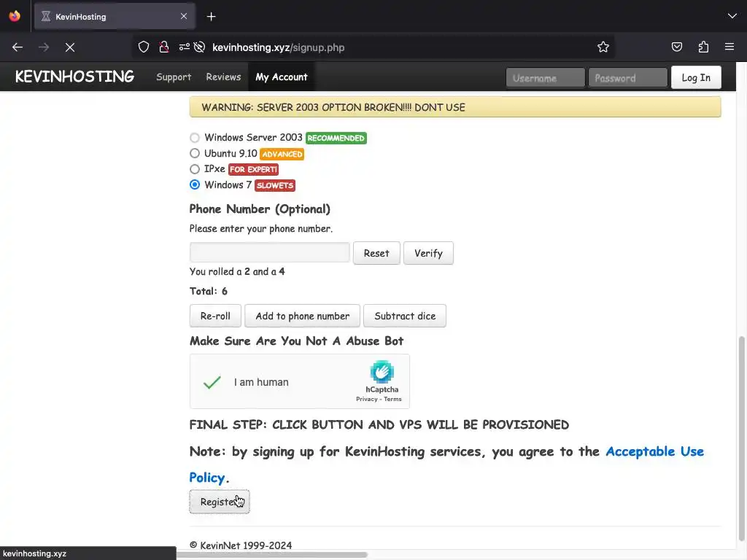Click the server 2003 warning banner

455,107
